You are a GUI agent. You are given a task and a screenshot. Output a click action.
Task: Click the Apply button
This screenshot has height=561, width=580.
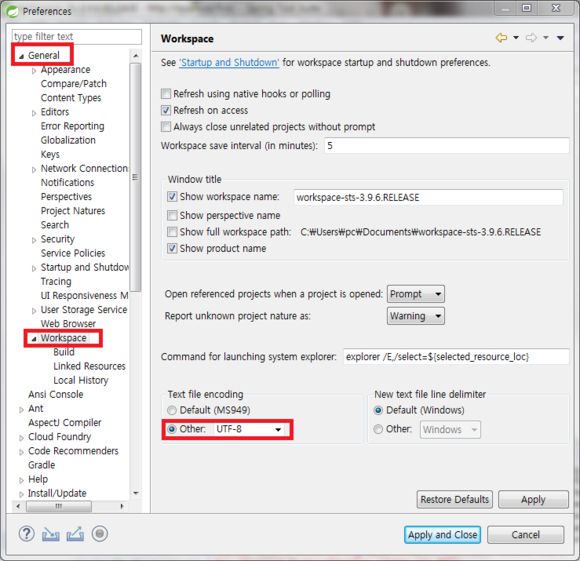point(533,499)
